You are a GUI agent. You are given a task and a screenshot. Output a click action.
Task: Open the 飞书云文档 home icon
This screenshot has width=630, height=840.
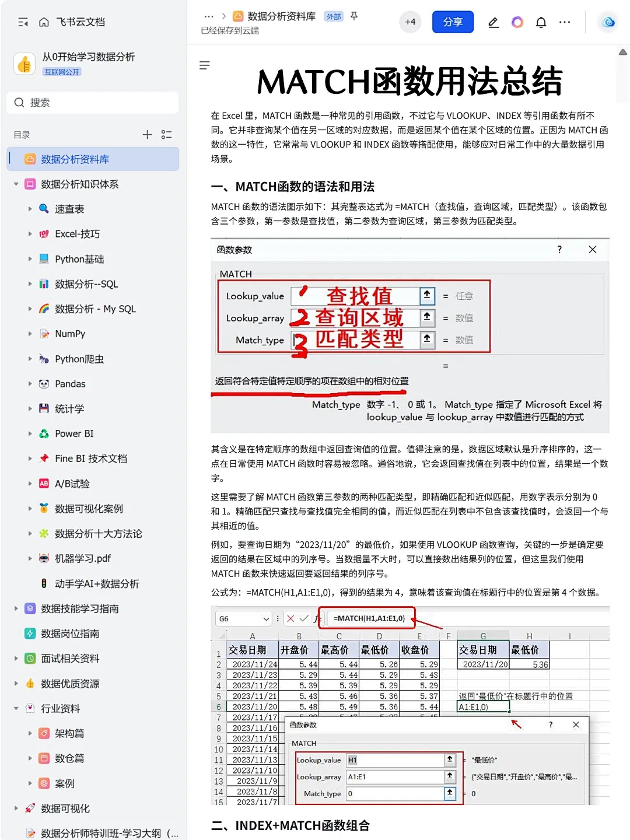[x=44, y=22]
